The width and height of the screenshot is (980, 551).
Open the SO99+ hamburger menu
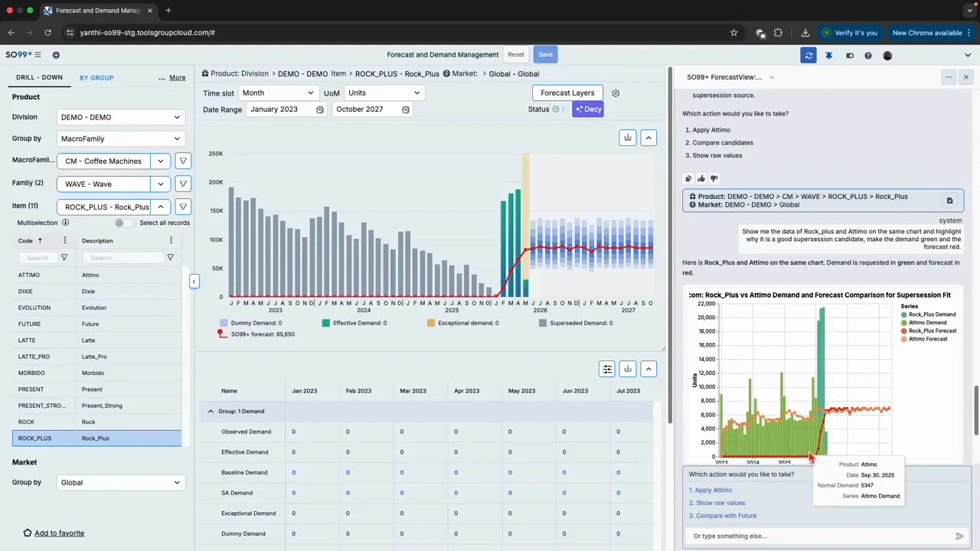(38, 55)
